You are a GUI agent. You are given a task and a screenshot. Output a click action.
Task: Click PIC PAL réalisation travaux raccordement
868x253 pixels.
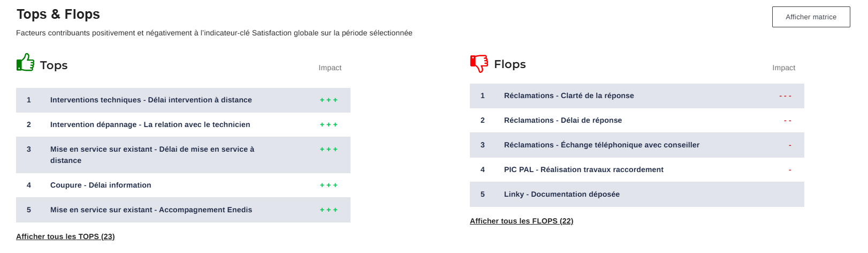(583, 170)
